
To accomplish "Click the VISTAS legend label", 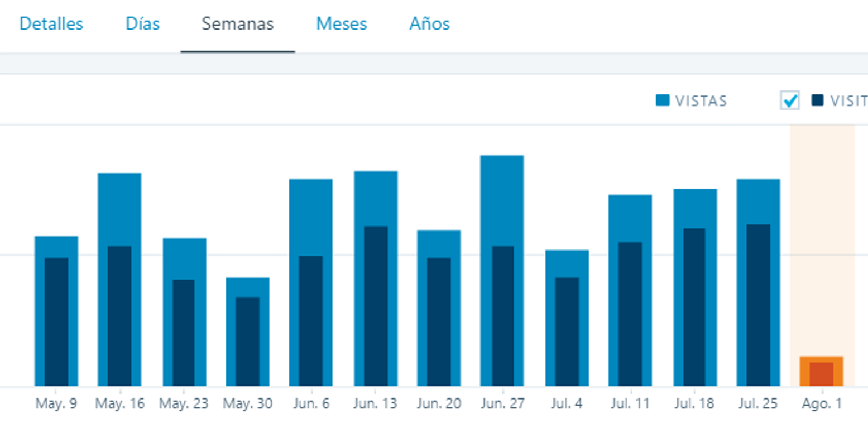I will [701, 101].
